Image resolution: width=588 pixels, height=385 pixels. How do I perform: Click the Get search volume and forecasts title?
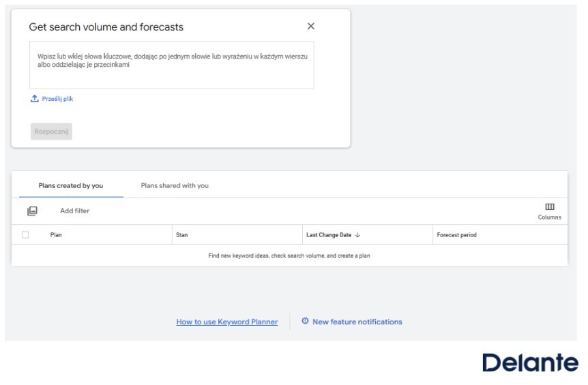tap(106, 27)
